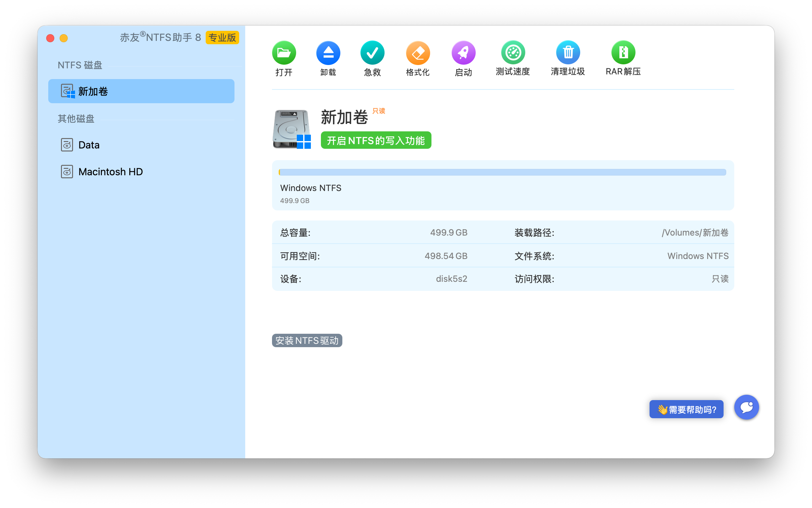This screenshot has width=812, height=508.
Task: Select Macintosh HD in sidebar
Action: click(141, 172)
